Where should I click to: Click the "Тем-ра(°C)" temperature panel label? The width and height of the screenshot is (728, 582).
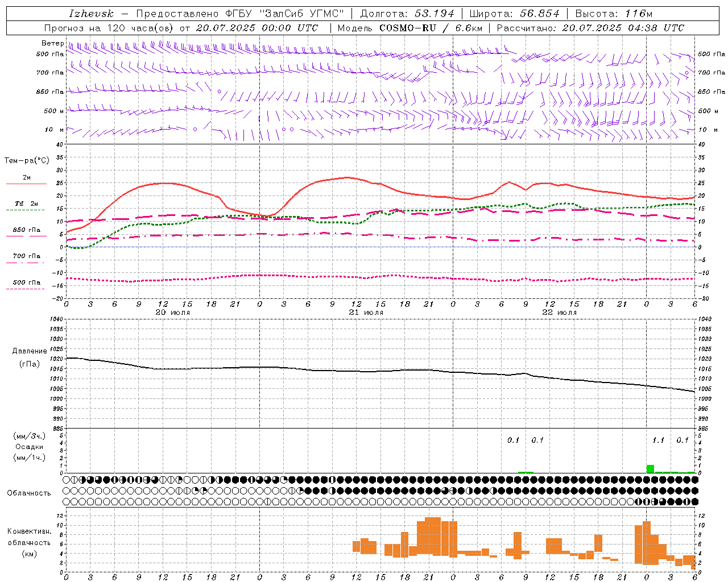pyautogui.click(x=27, y=161)
